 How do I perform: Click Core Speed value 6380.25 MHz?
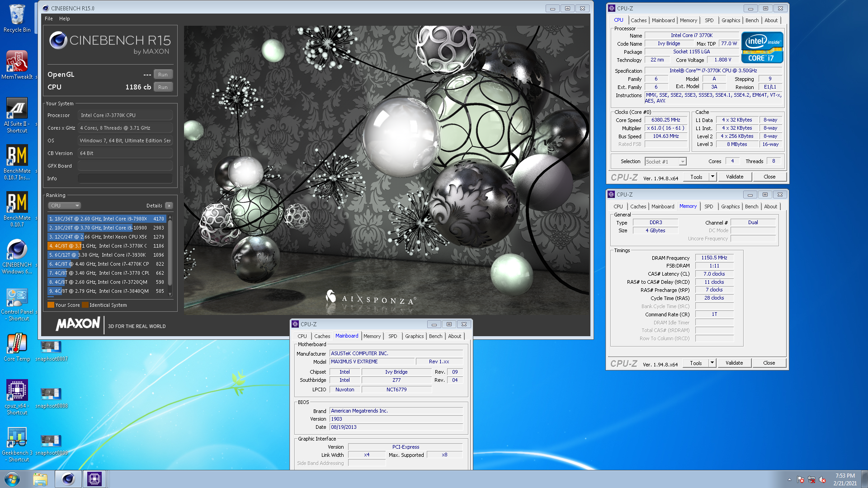pos(665,120)
